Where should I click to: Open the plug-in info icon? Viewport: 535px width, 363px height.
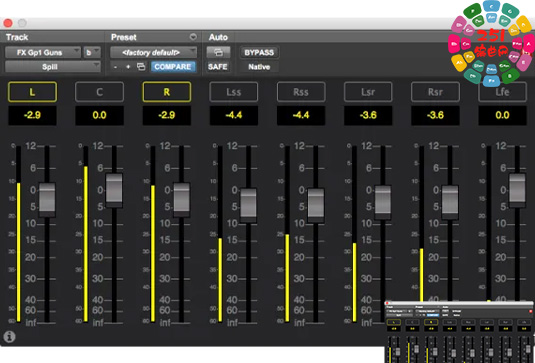(9, 337)
